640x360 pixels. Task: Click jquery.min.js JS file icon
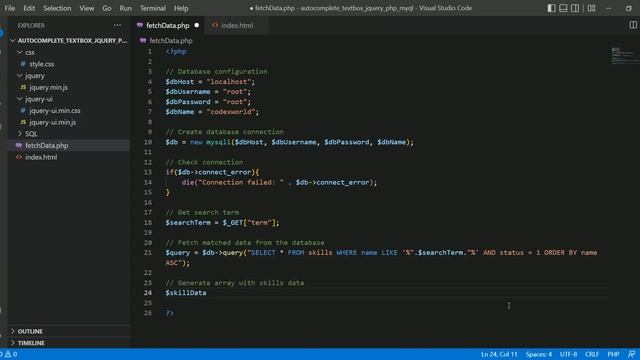pos(23,87)
